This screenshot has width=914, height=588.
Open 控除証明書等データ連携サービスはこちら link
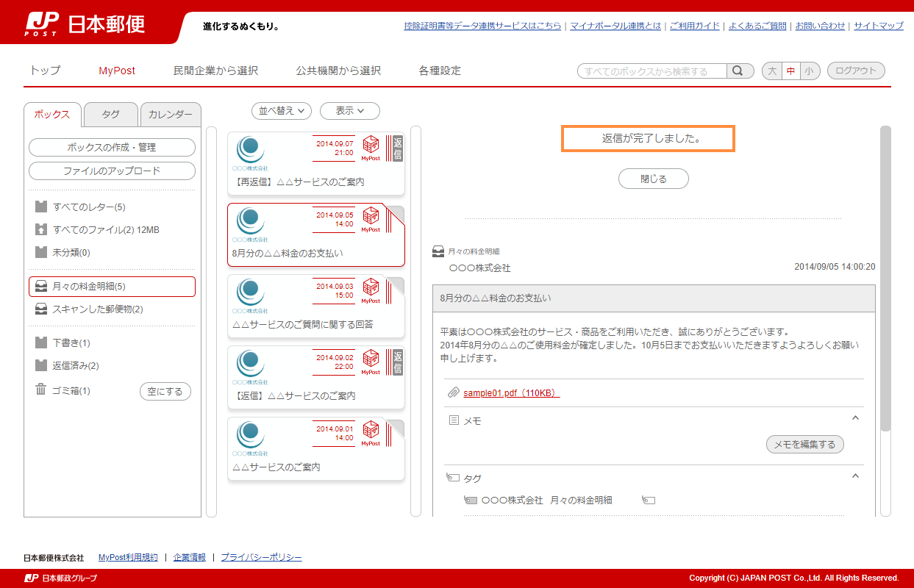(x=482, y=26)
